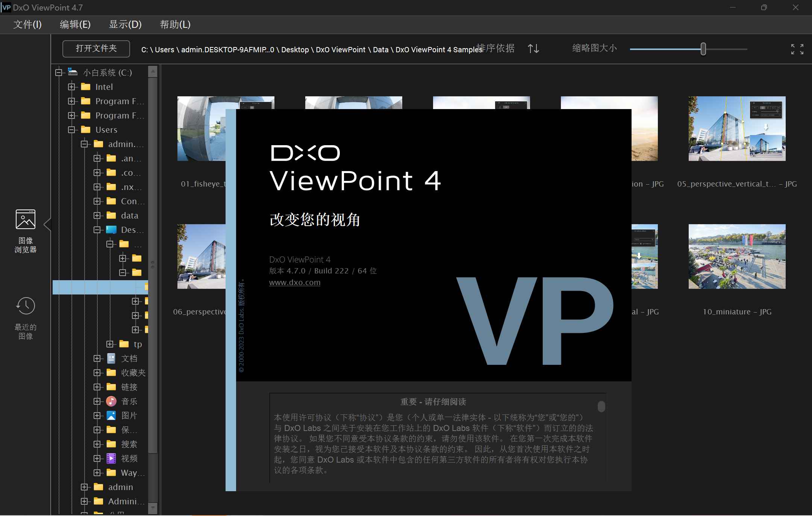Screen dimensions: 812x516
Task: Open the 帮助(L) menu
Action: tap(175, 24)
